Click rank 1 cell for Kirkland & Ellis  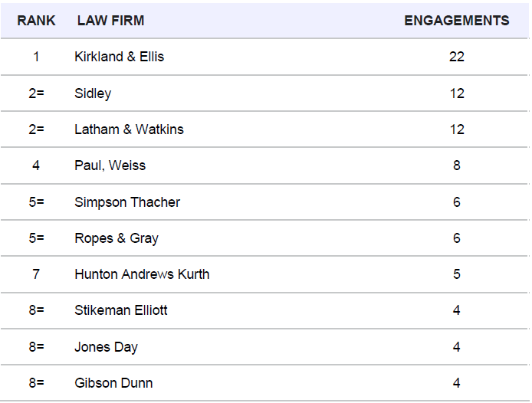(x=36, y=57)
